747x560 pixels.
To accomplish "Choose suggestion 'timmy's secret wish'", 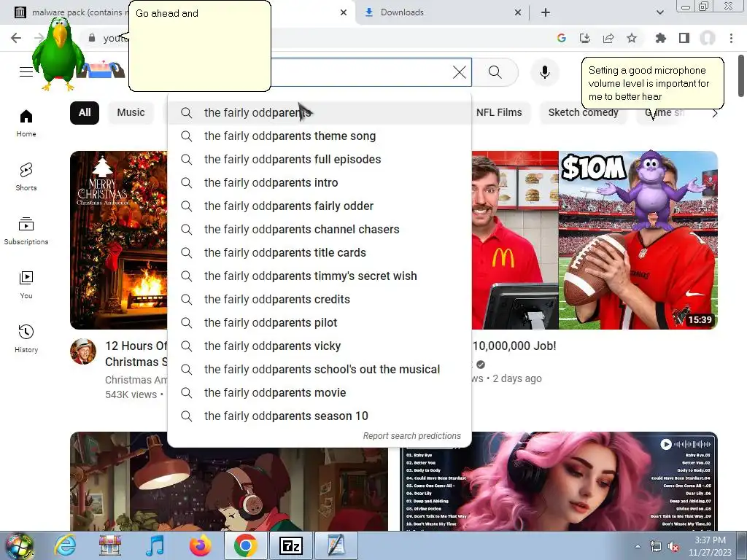I will click(320, 276).
